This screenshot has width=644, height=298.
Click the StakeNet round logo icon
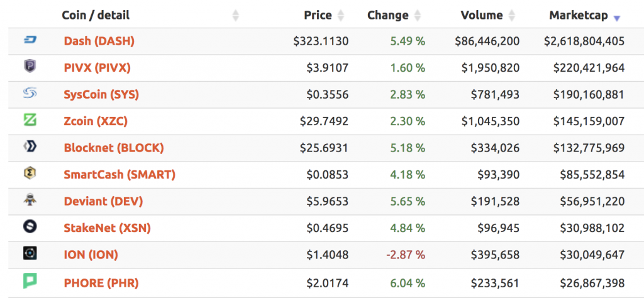30,226
